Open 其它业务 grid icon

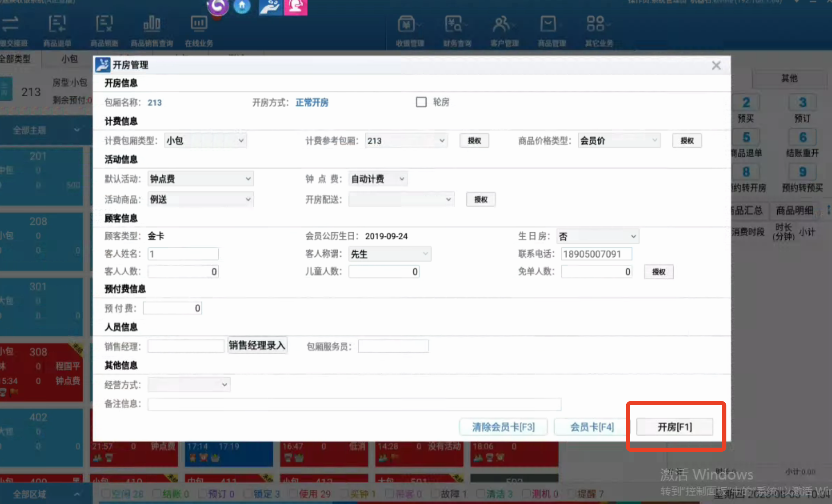tap(599, 31)
